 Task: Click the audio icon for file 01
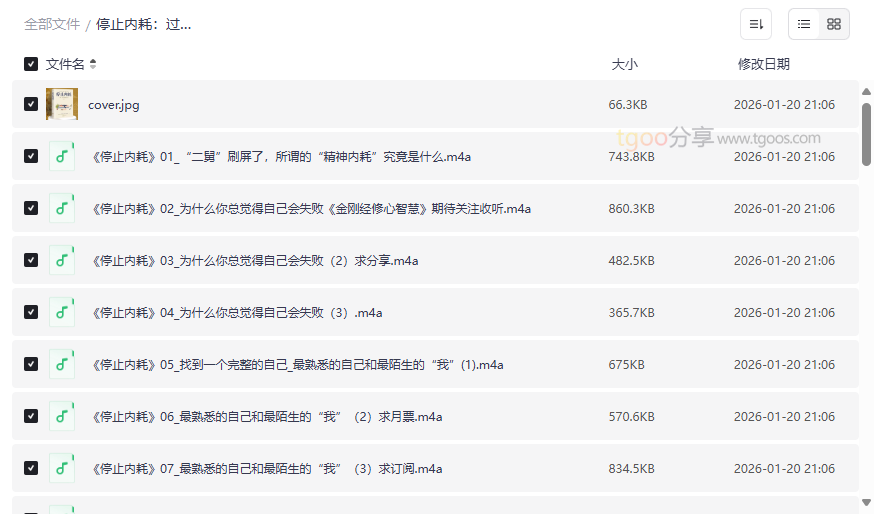[x=62, y=156]
